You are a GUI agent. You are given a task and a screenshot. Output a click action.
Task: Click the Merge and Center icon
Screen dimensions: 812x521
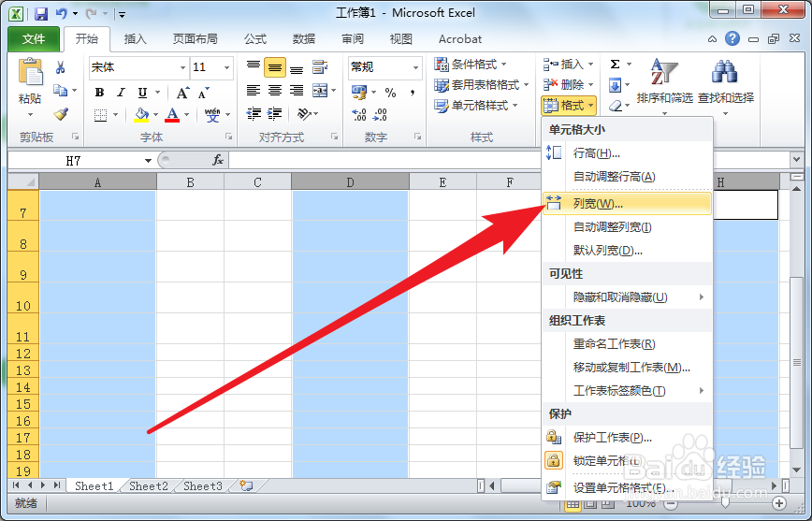pyautogui.click(x=320, y=91)
